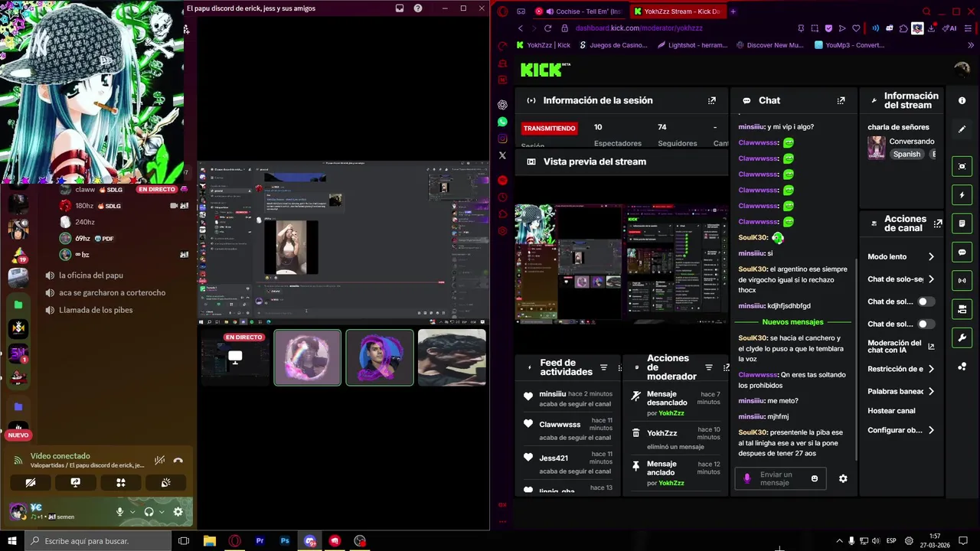This screenshot has width=980, height=551.
Task: Pop out the Chat panel
Action: 841,100
